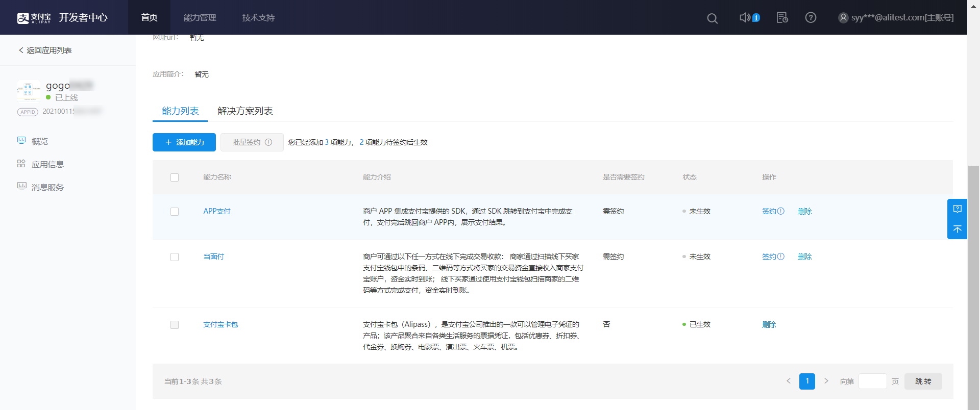Viewport: 980px width, 410px height.
Task: Switch to the 能力列表 tab
Action: click(180, 111)
